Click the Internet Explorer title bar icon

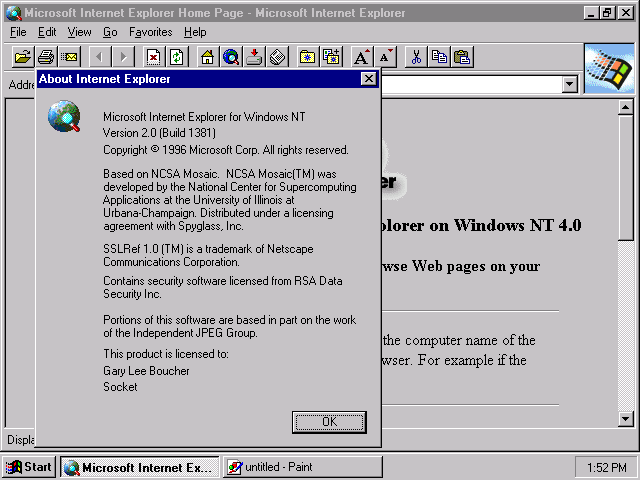[14, 13]
